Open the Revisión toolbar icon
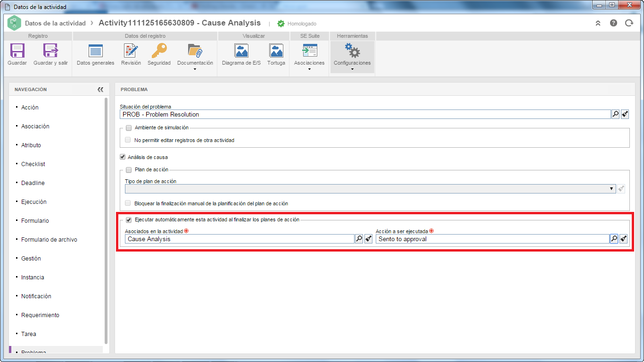The image size is (644, 362). pos(131,51)
